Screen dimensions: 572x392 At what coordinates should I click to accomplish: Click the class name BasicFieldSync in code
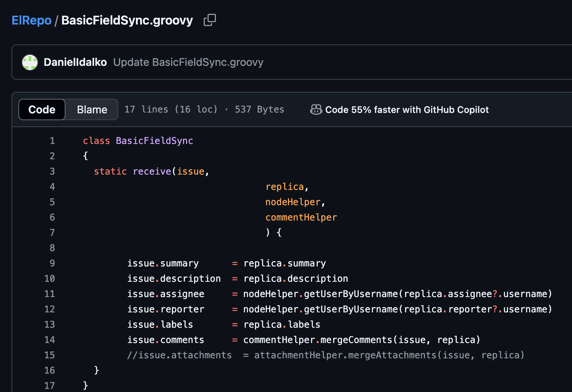tap(155, 141)
